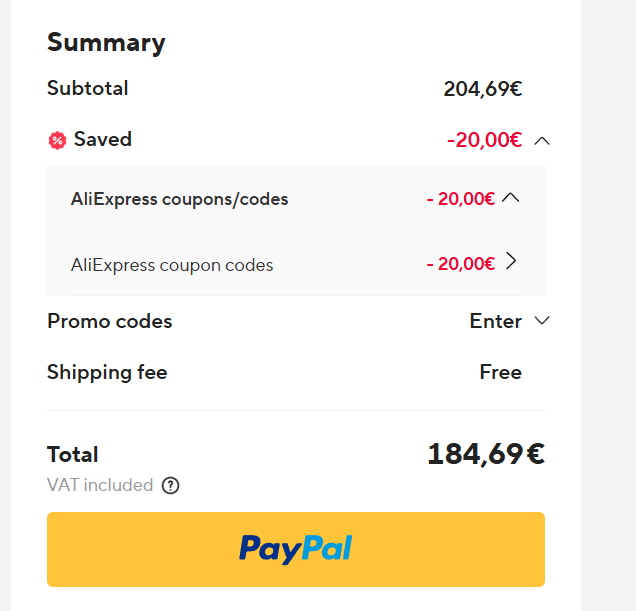Expand the Promo codes dropdown arrow
Image resolution: width=636 pixels, height=611 pixels.
click(542, 321)
